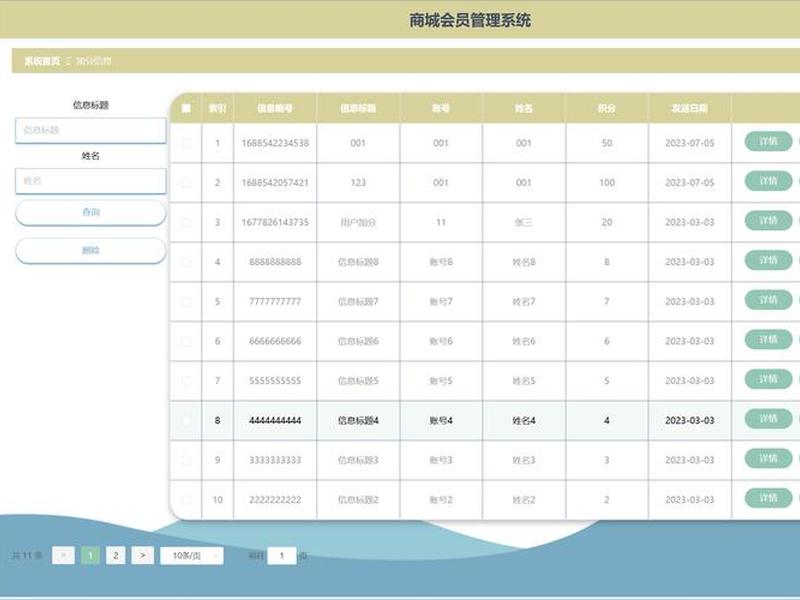Open 详情 for row 2222222222

click(768, 498)
